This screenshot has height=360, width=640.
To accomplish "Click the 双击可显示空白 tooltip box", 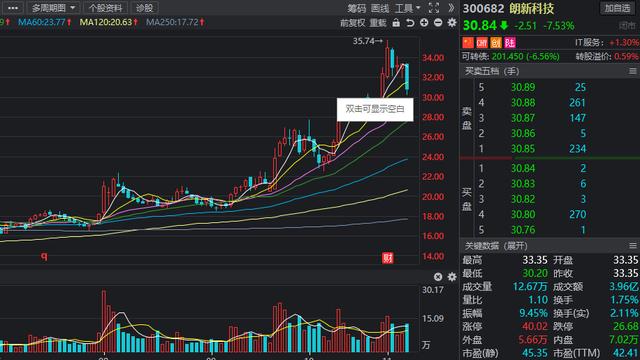I will pos(375,109).
